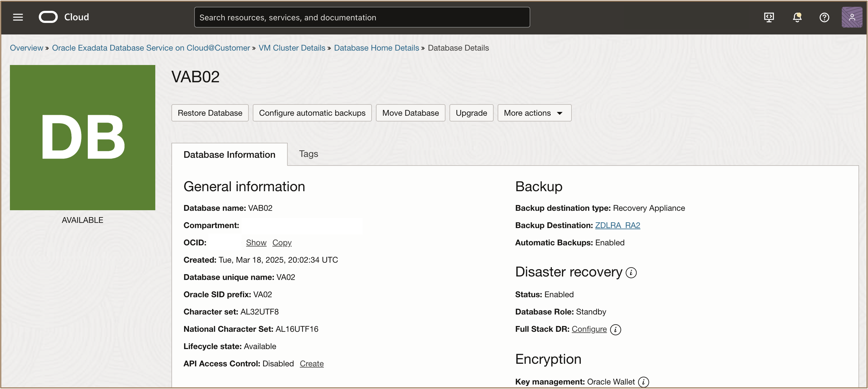This screenshot has height=389, width=868.
Task: Focus the search resources input field
Action: (362, 17)
